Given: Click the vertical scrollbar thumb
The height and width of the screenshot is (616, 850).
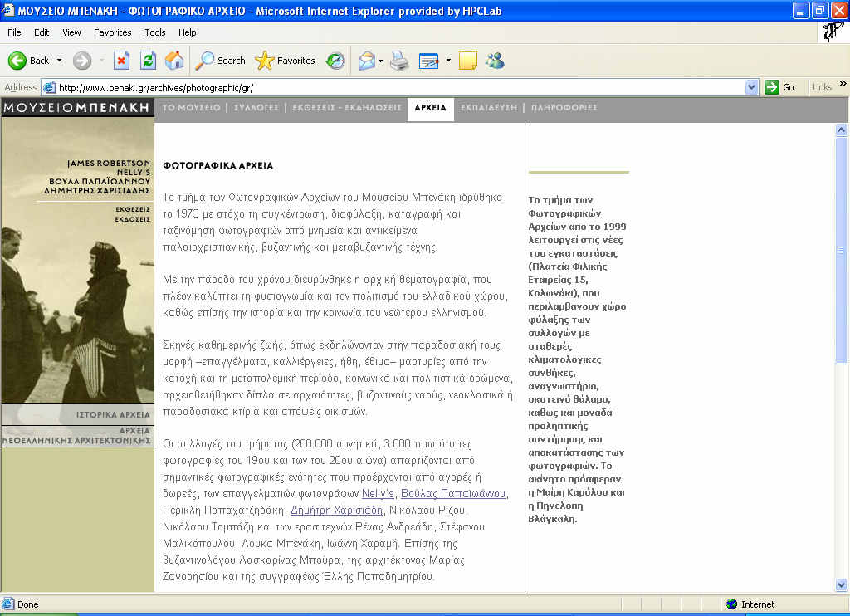Looking at the screenshot, I should [842, 250].
